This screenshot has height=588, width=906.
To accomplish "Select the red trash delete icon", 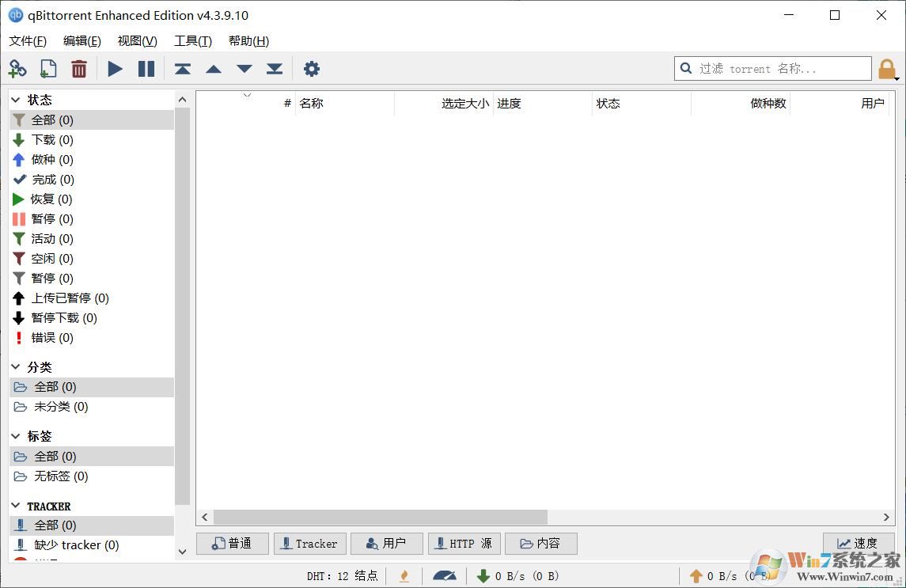I will pyautogui.click(x=79, y=69).
